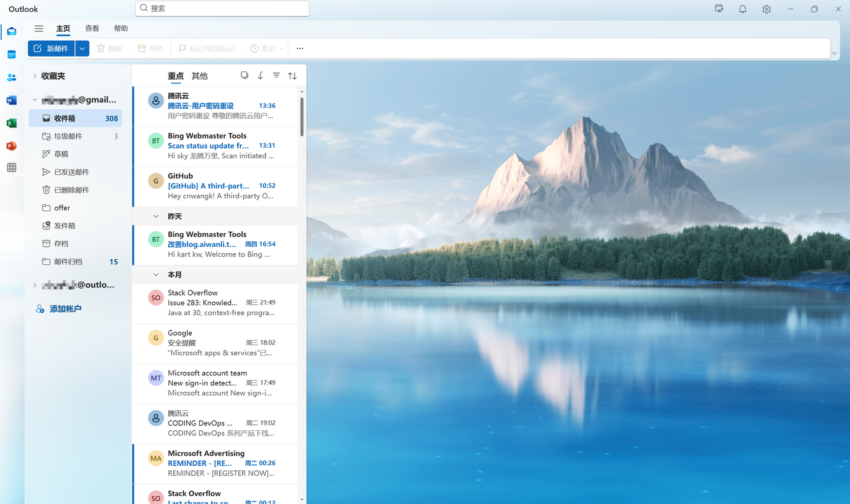Open the 改善blog.aiwanli email
850x504 pixels.
coord(215,245)
